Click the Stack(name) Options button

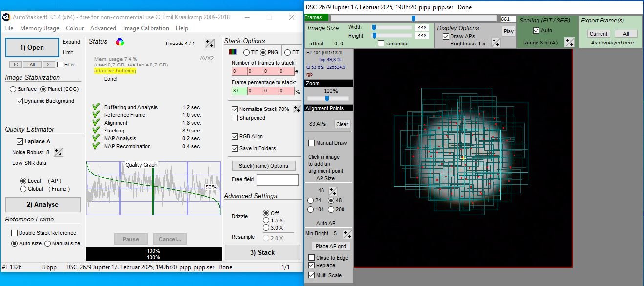click(263, 165)
